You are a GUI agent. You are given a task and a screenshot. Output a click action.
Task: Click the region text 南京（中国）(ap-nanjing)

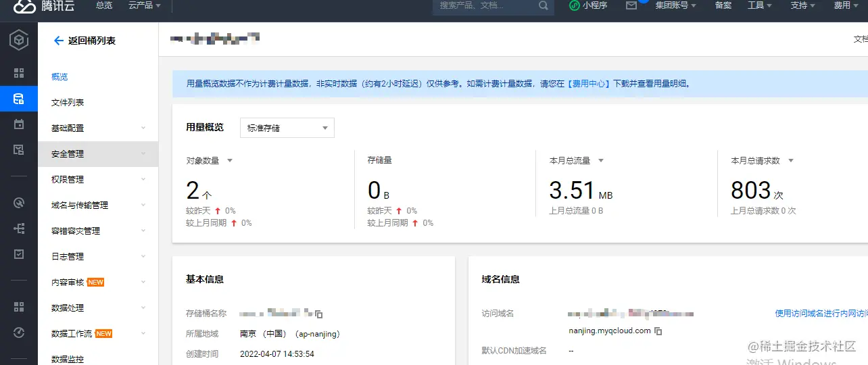(290, 334)
